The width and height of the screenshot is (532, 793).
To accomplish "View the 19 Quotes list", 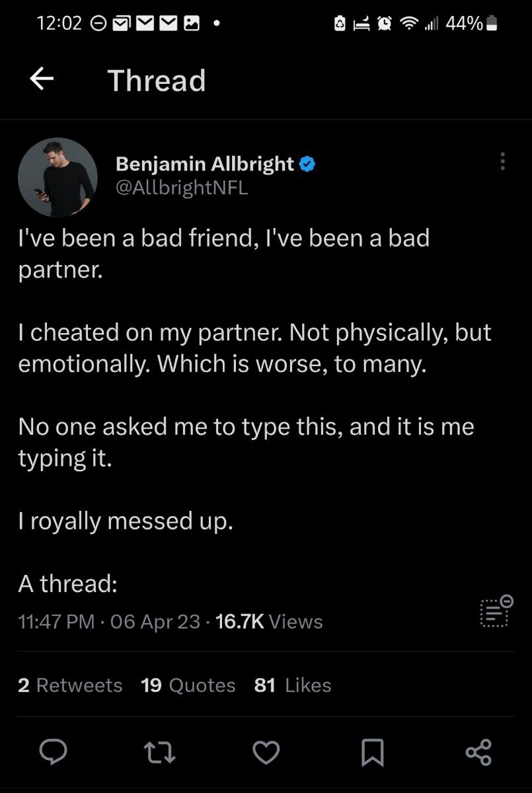I will coord(188,685).
